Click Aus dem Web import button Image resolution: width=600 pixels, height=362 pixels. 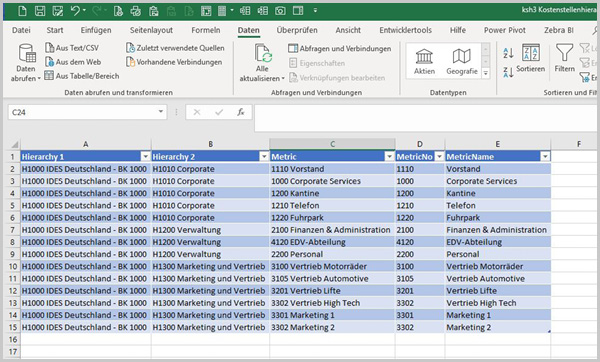tap(73, 62)
